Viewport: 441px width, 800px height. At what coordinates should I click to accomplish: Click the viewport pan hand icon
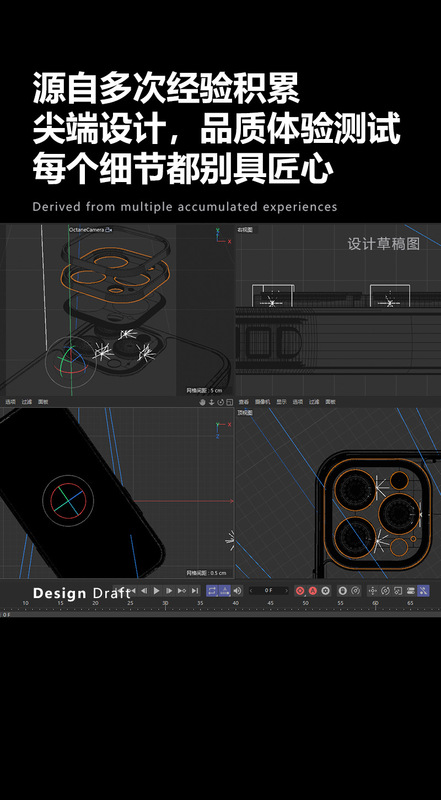(203, 402)
